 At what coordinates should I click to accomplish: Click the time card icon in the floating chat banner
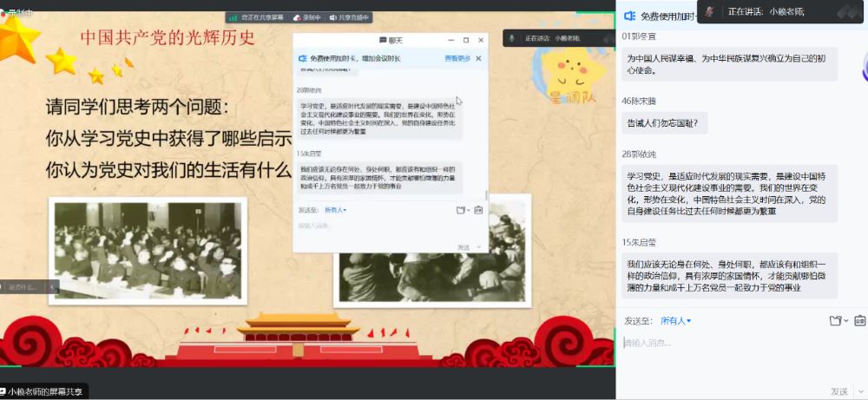coord(302,58)
